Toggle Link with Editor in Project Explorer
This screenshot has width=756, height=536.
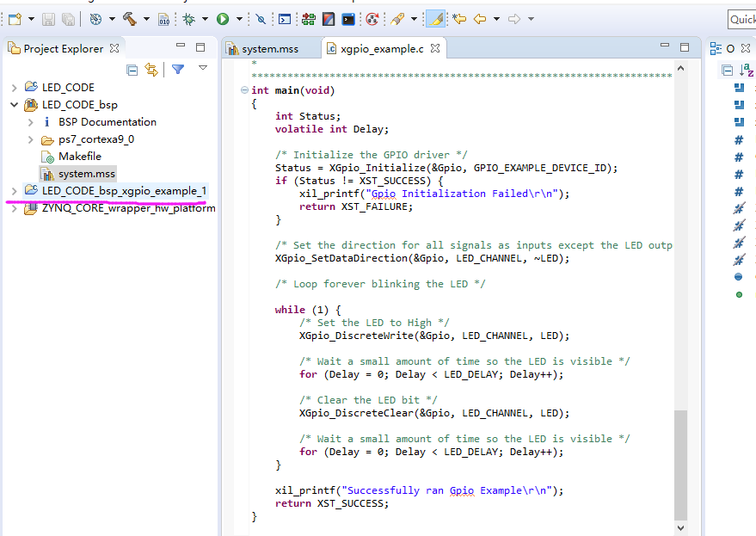pos(151,70)
